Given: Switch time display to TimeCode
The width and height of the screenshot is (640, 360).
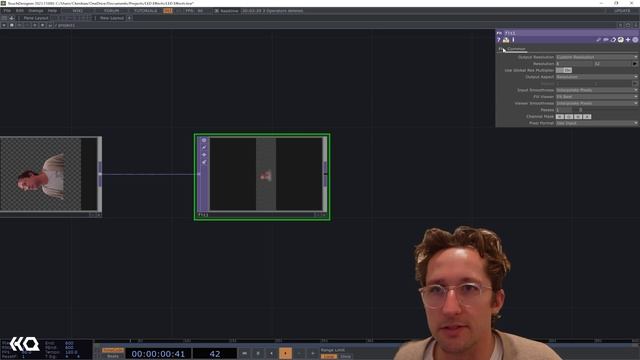Looking at the screenshot, I should (x=113, y=351).
